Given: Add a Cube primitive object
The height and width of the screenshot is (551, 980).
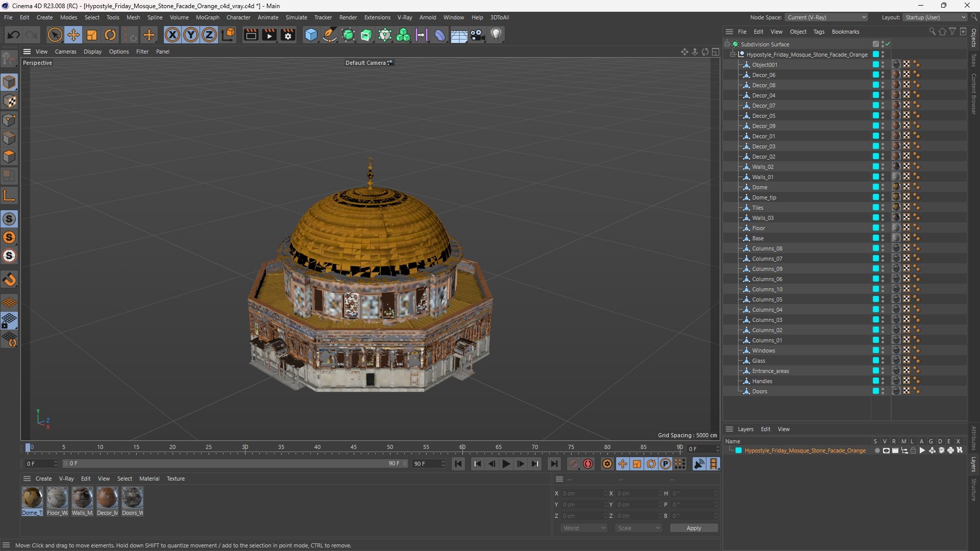Looking at the screenshot, I should (311, 35).
